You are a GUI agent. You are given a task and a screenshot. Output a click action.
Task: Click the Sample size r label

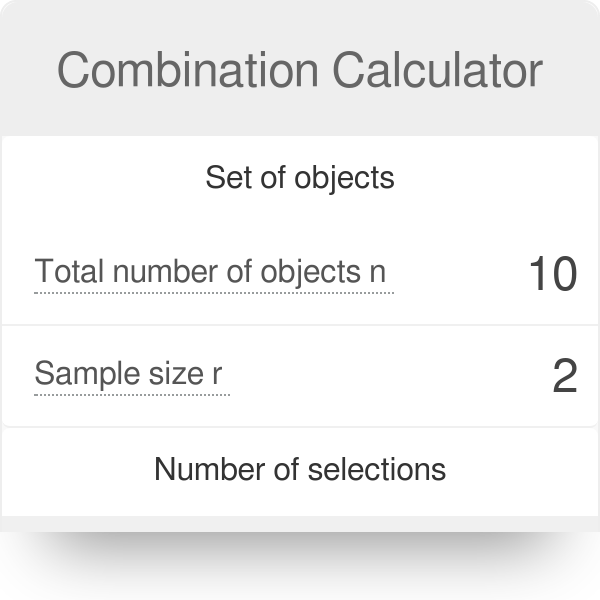click(x=129, y=374)
